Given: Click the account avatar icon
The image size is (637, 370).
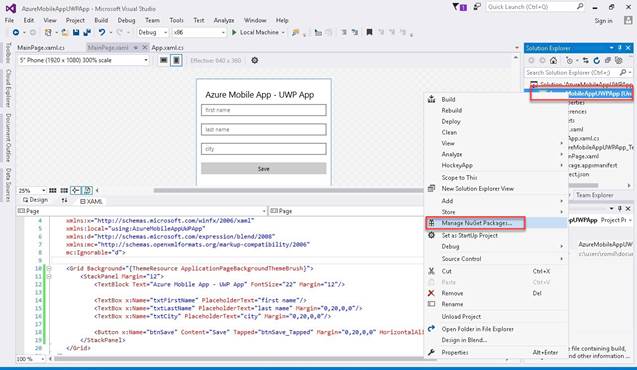Looking at the screenshot, I should 628,20.
